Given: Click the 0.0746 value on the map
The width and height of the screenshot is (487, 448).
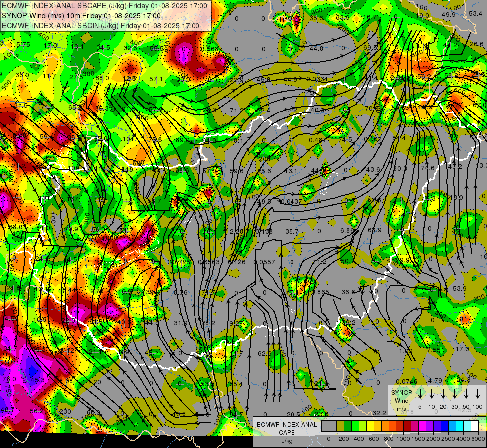Looking at the screenshot, I should 407,381.
